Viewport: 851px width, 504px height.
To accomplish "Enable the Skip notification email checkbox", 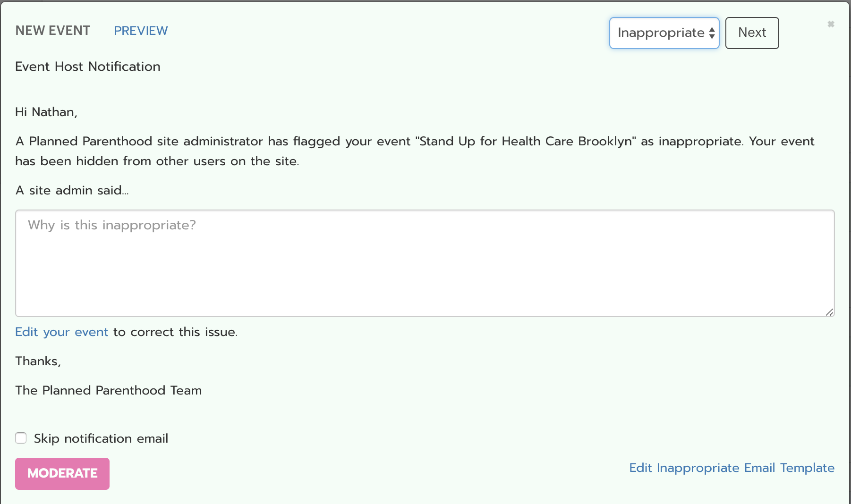I will point(21,438).
